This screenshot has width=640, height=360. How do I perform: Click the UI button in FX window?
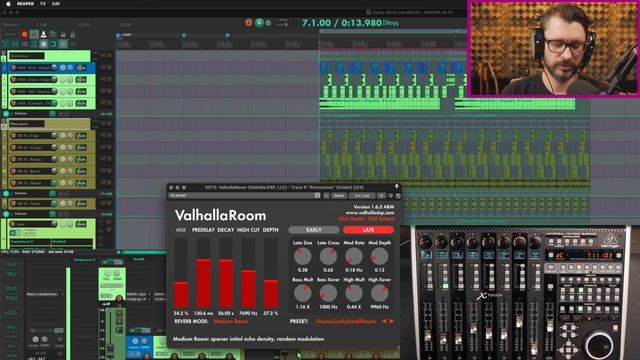point(381,196)
